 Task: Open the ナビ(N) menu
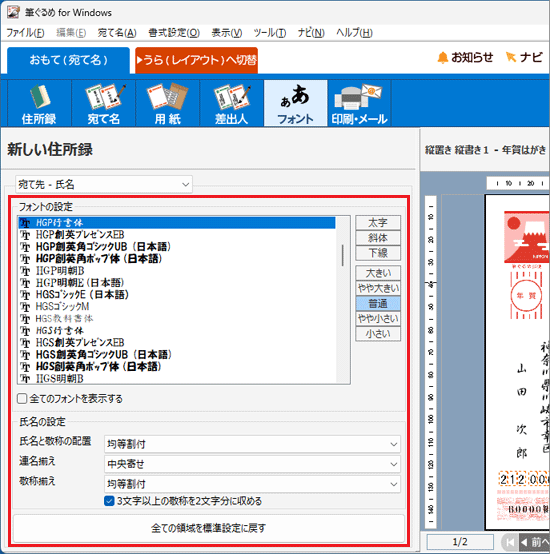click(311, 33)
